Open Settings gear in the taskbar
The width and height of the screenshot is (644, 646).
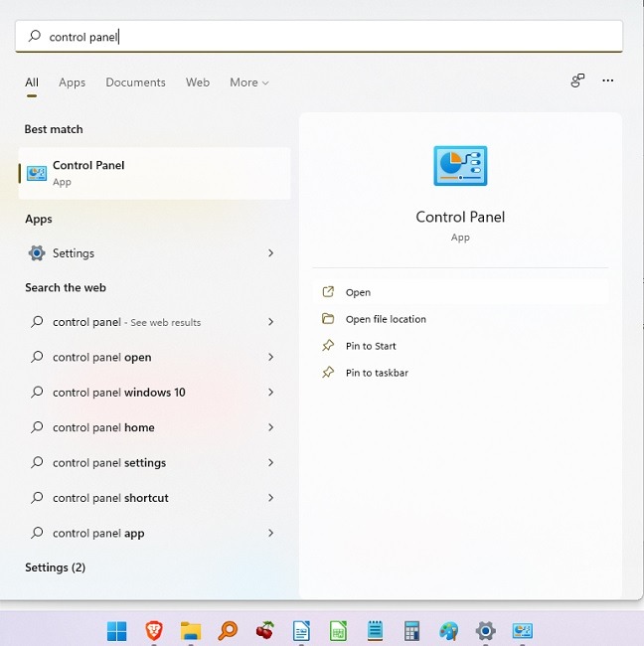pos(485,631)
